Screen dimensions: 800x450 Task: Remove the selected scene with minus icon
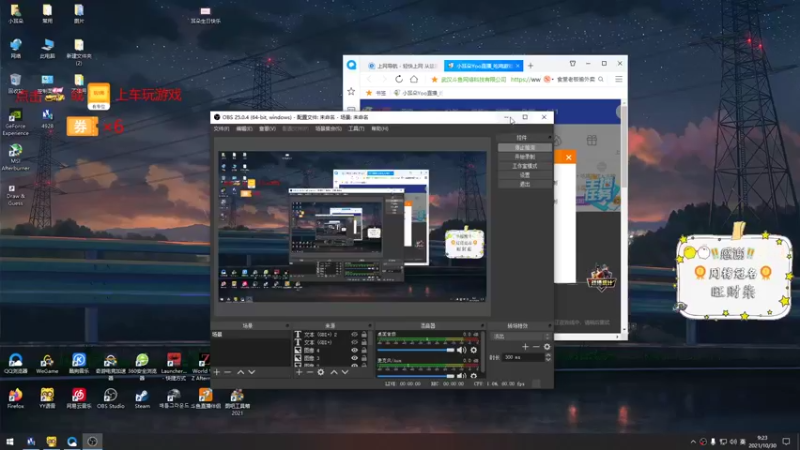228,372
